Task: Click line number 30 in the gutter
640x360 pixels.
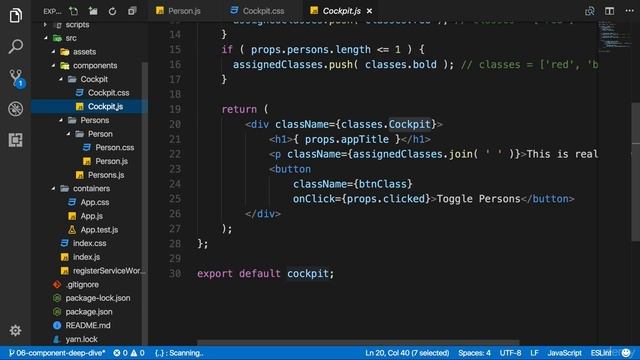Action: [x=175, y=273]
